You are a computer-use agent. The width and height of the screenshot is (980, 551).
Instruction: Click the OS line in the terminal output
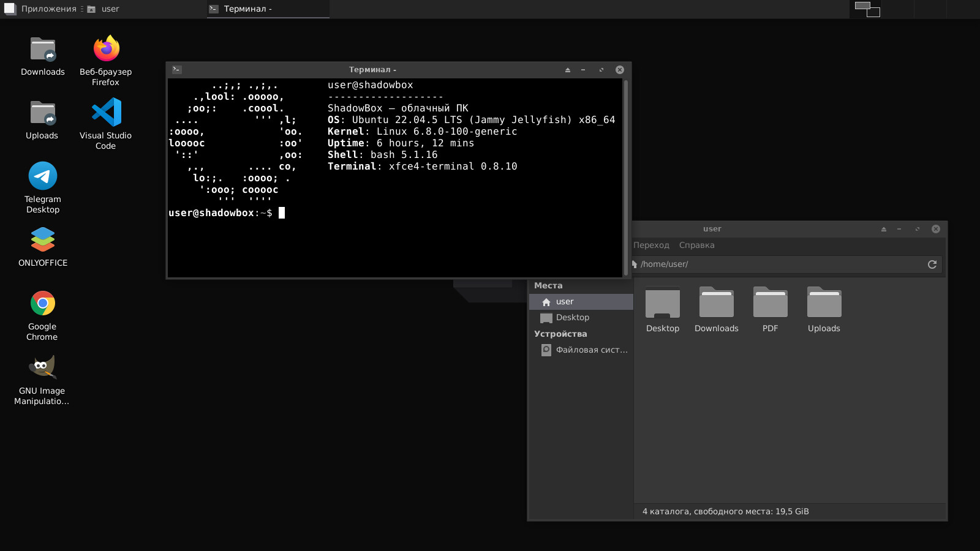(471, 120)
